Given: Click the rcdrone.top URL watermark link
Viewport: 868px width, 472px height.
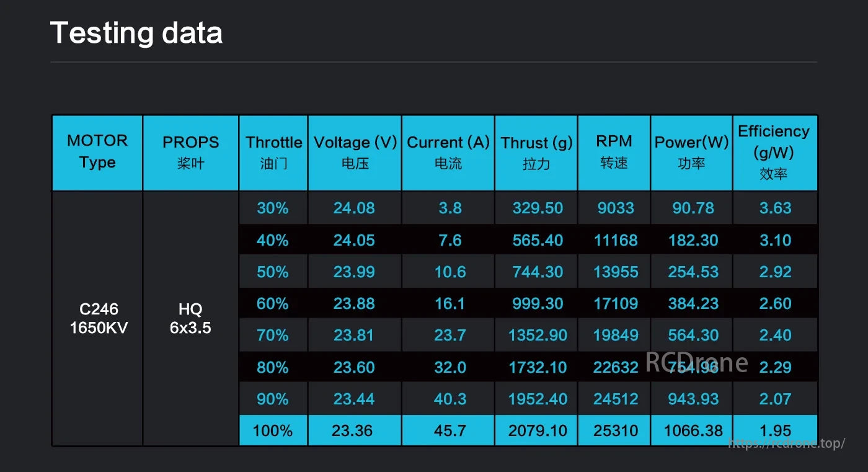Looking at the screenshot, I should 786,444.
